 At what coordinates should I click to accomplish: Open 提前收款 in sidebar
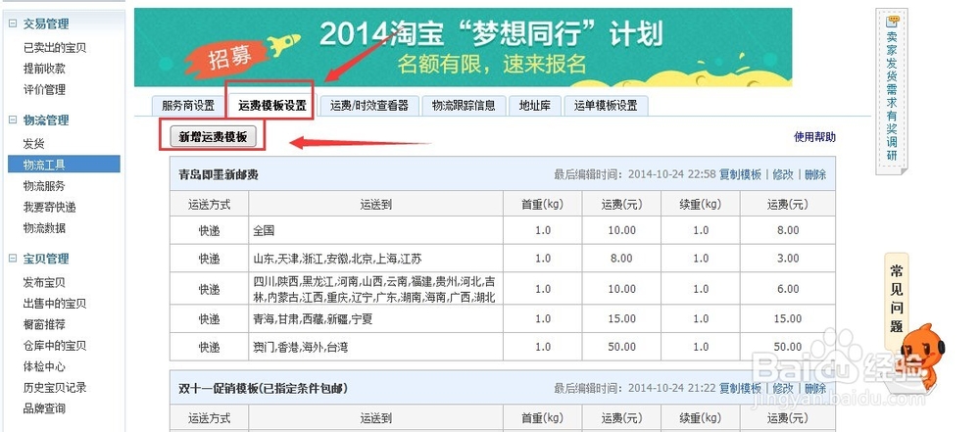click(x=44, y=69)
